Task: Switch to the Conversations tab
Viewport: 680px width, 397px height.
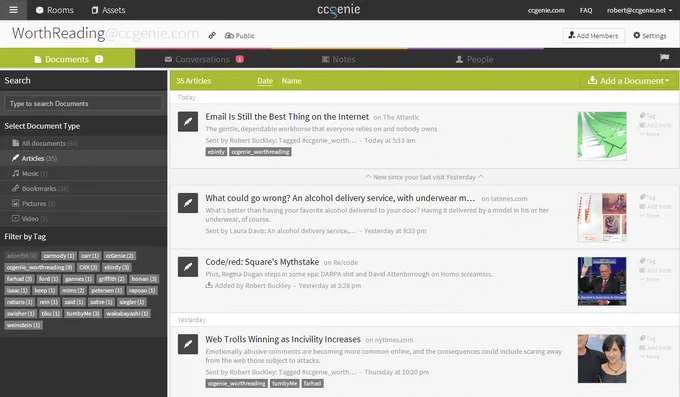Action: point(204,59)
